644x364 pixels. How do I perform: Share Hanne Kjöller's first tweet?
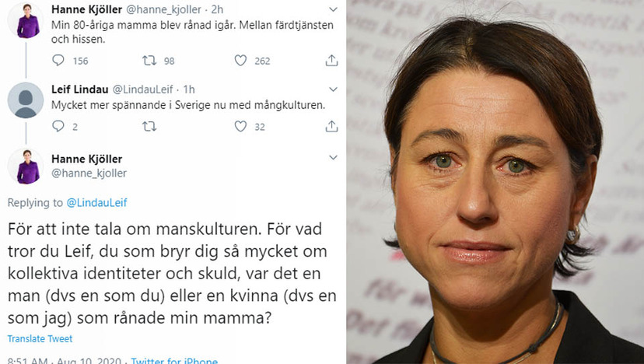tap(331, 61)
